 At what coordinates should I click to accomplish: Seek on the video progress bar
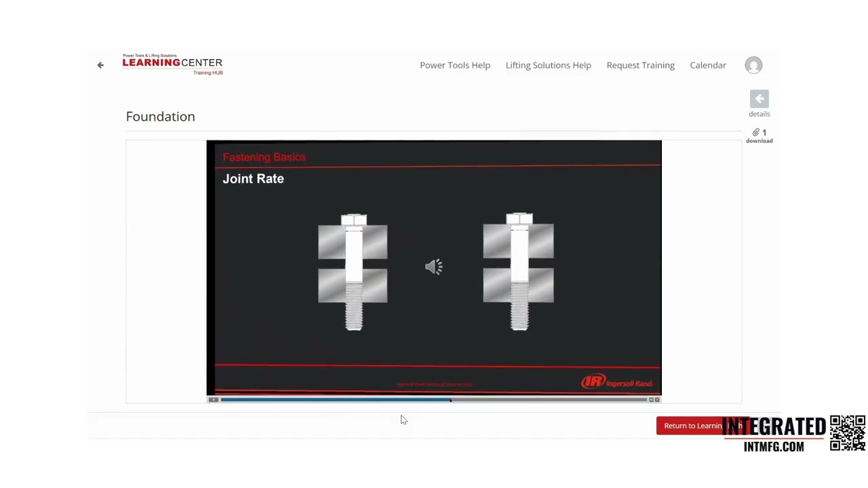pos(433,400)
